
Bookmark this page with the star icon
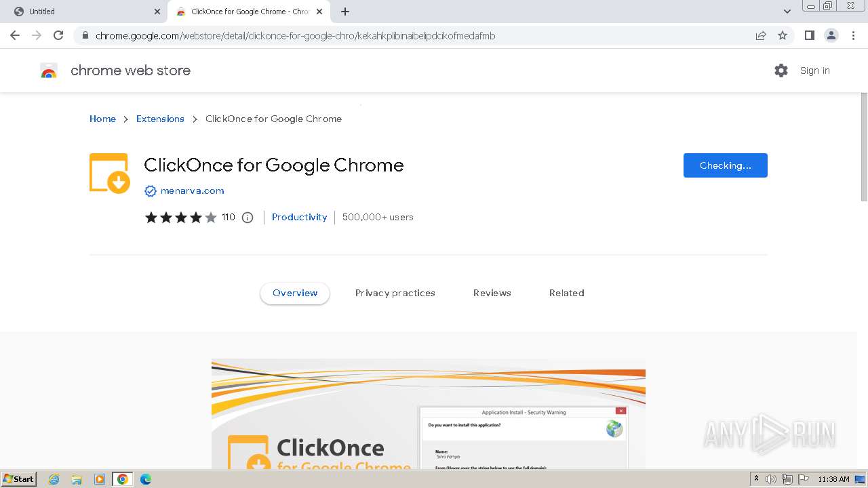click(783, 36)
